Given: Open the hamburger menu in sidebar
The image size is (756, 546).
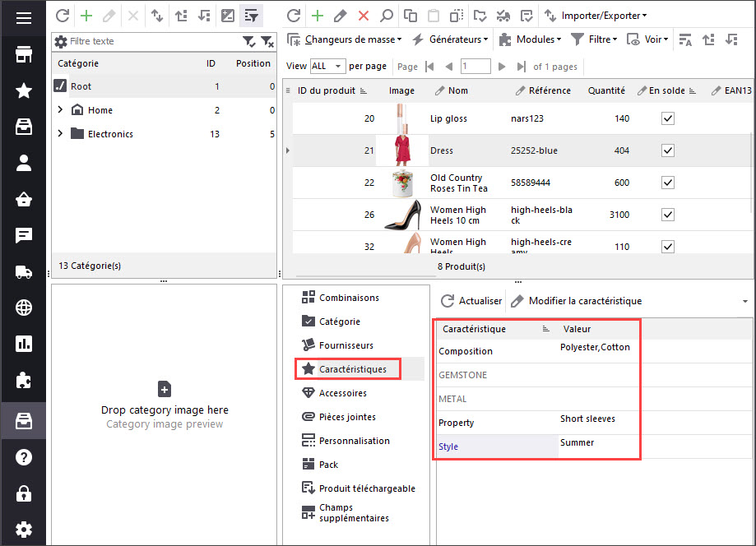Looking at the screenshot, I should [24, 18].
